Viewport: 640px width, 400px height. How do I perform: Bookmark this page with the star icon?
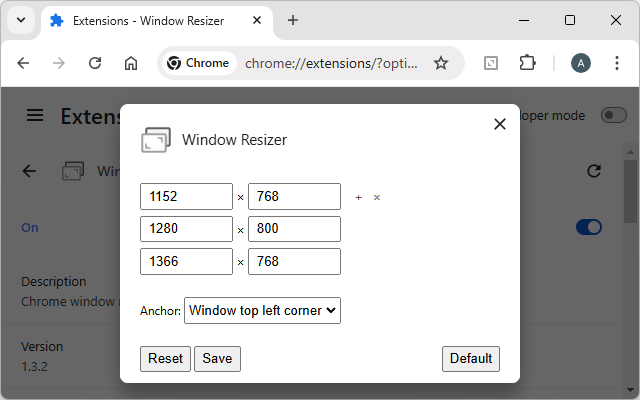440,63
